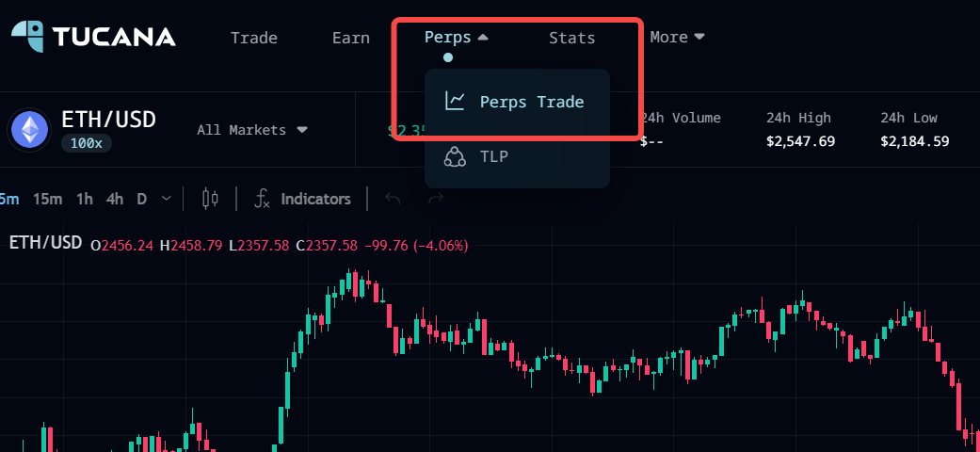
Task: Collapse the Perps dropdown menu
Action: 457,38
